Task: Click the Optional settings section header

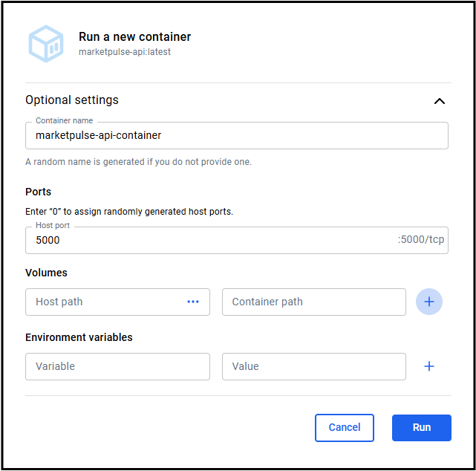Action: pos(72,100)
